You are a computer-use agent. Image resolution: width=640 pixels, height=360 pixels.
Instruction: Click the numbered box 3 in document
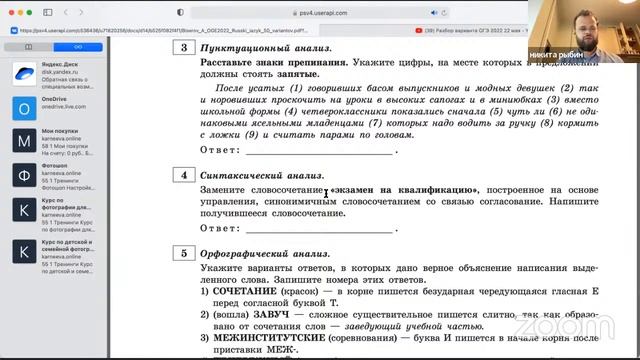pos(184,47)
